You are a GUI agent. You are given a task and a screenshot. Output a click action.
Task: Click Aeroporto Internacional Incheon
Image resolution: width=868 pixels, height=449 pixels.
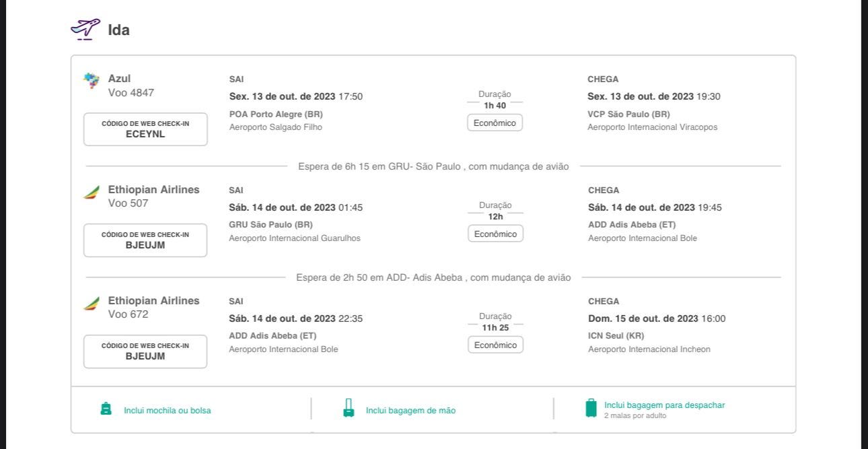coord(649,349)
